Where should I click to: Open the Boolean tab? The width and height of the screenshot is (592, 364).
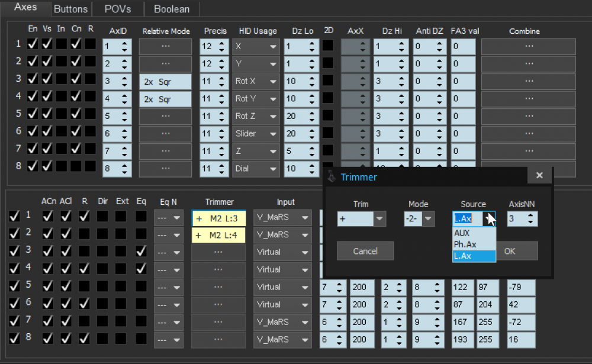(172, 9)
